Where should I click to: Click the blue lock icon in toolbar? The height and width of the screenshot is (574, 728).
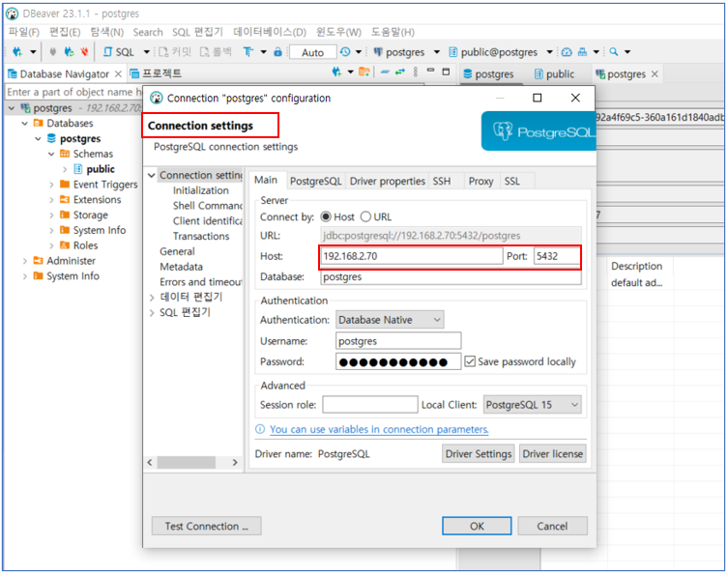(x=277, y=51)
